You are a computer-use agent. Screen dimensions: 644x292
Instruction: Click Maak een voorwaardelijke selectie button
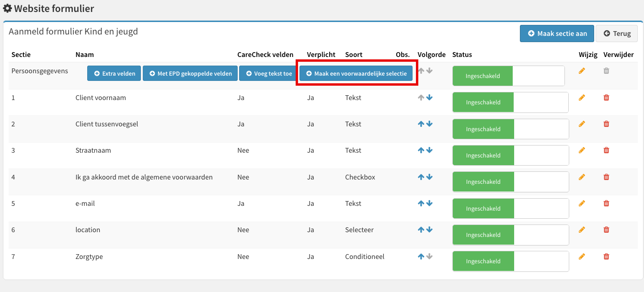tap(356, 74)
